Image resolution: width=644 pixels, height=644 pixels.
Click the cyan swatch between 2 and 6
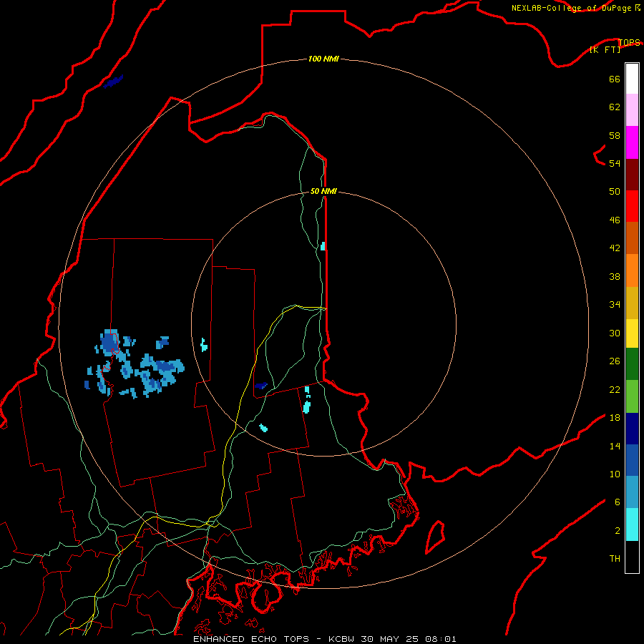click(632, 525)
